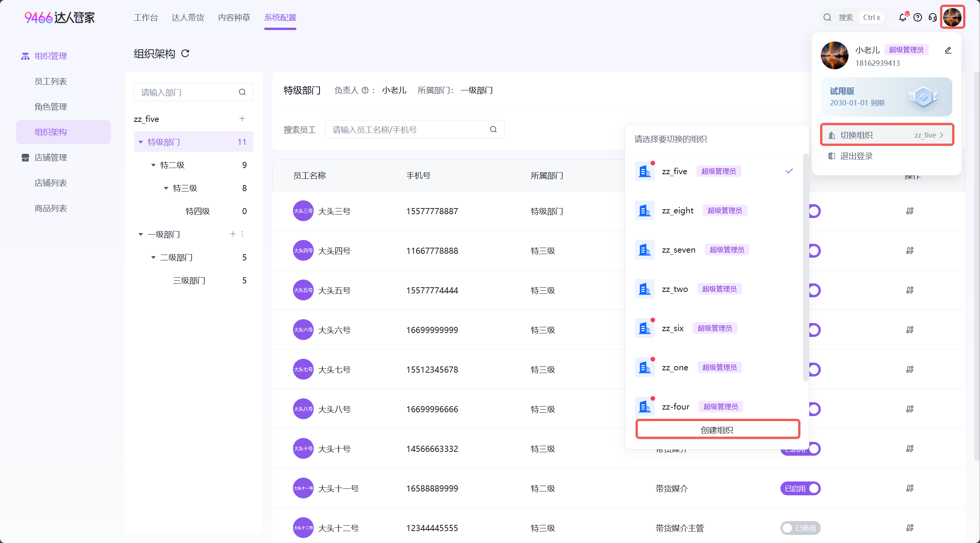
Task: Open the 工作台 tab
Action: click(146, 18)
